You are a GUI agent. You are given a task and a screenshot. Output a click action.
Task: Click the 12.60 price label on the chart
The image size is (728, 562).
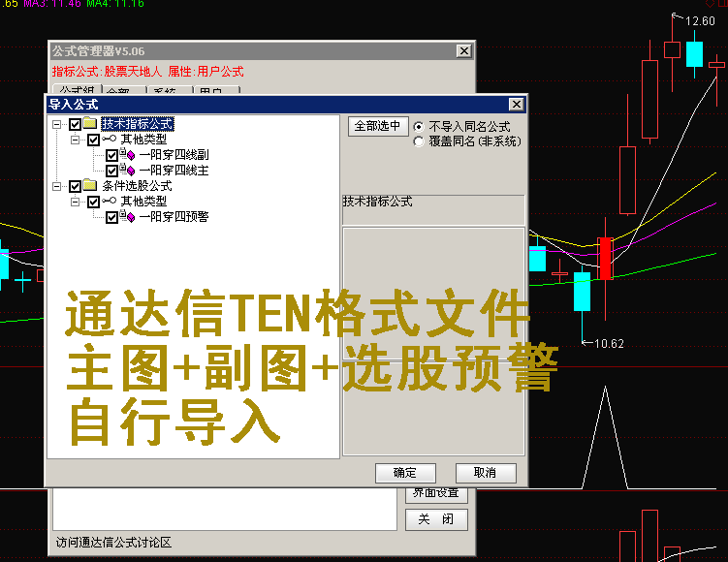700,21
